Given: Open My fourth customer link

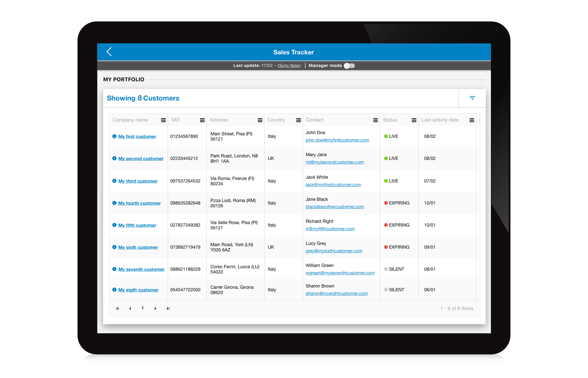Looking at the screenshot, I should click(x=139, y=203).
